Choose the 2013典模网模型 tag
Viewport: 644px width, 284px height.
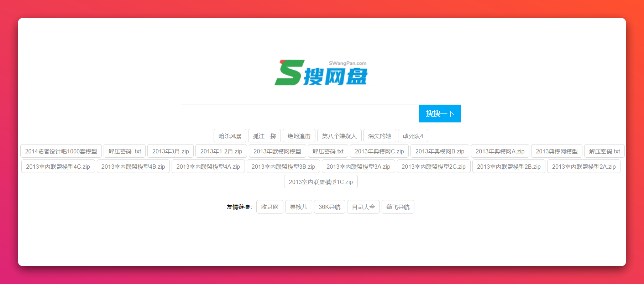pos(557,151)
